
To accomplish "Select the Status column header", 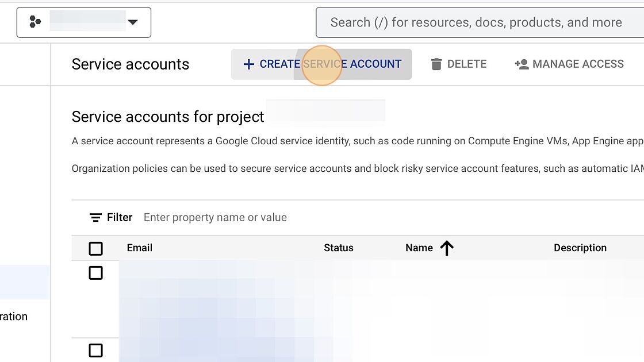I will 338,248.
